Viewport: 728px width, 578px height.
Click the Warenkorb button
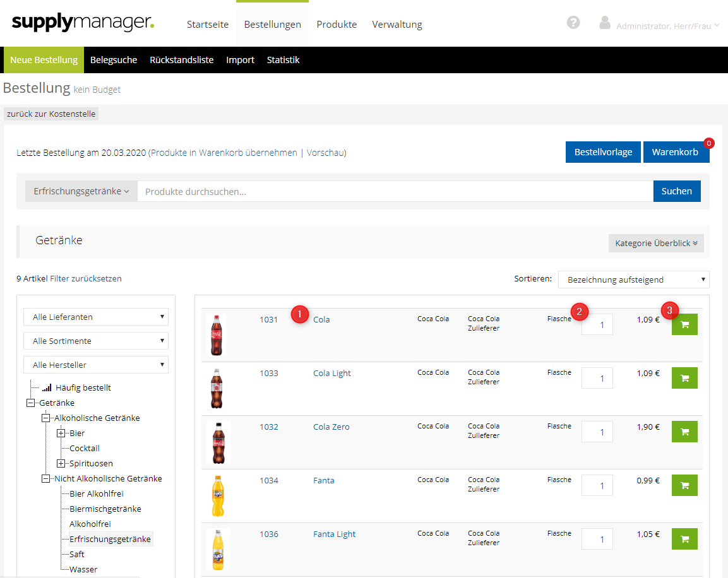[x=675, y=152]
